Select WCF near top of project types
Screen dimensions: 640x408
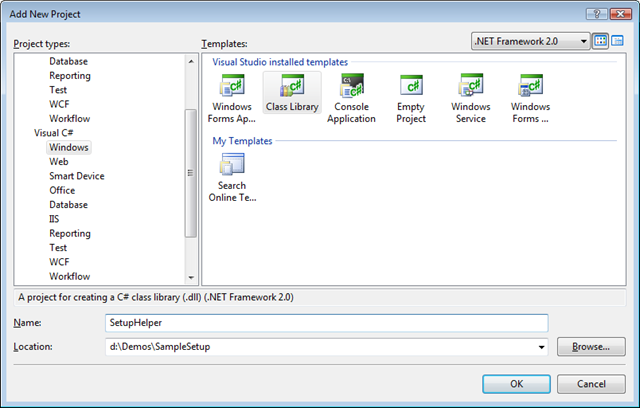[x=59, y=104]
